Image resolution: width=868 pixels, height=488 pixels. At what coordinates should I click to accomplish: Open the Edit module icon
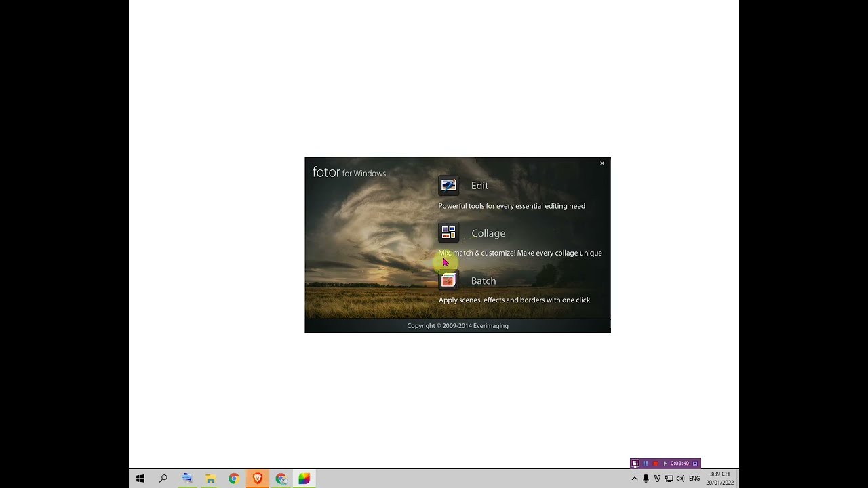(449, 185)
